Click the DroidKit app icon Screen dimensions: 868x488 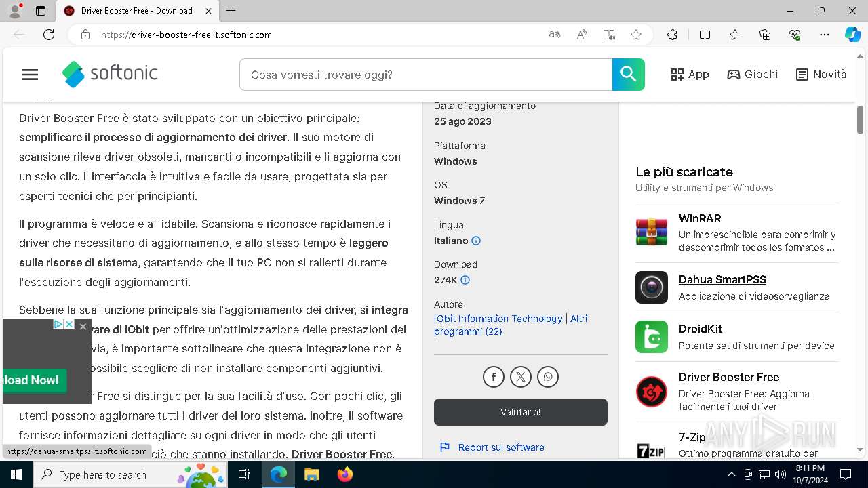(652, 337)
